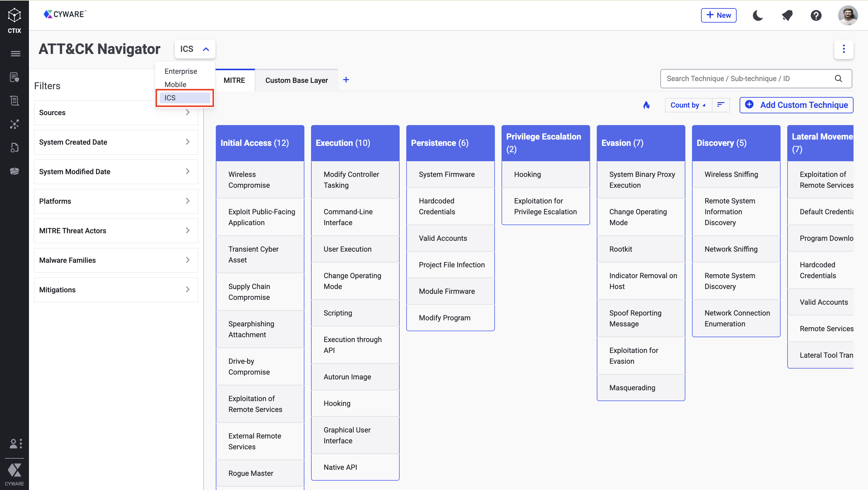Click the New button
The height and width of the screenshot is (490, 868).
[x=719, y=15]
